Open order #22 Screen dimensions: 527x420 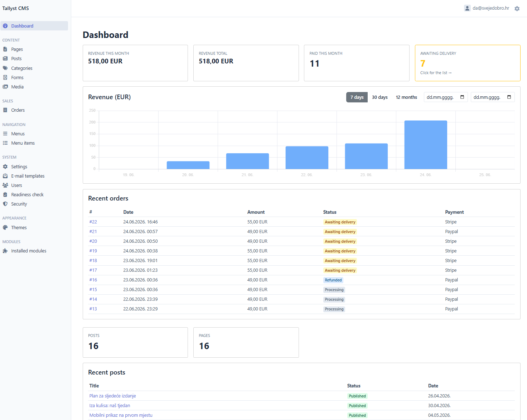(x=93, y=222)
